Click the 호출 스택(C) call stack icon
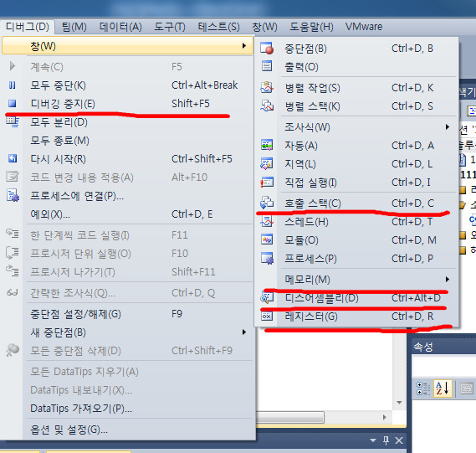The image size is (476, 453). click(267, 203)
